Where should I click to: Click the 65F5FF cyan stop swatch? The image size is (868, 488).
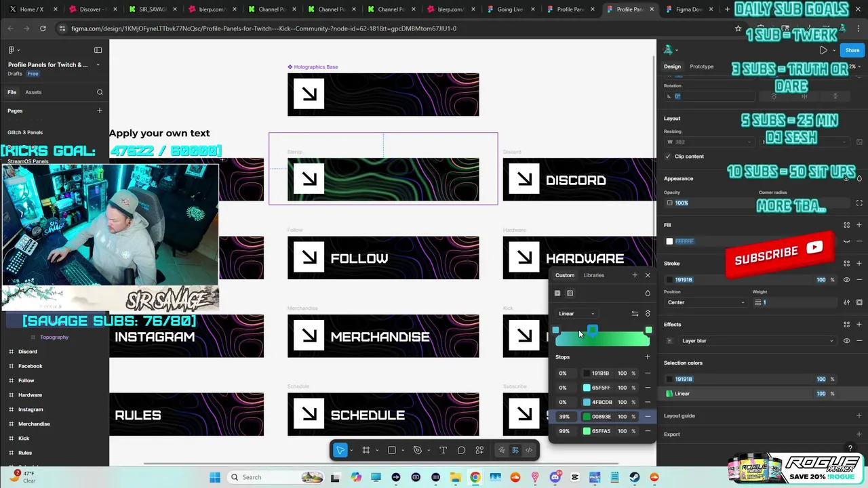pyautogui.click(x=587, y=388)
